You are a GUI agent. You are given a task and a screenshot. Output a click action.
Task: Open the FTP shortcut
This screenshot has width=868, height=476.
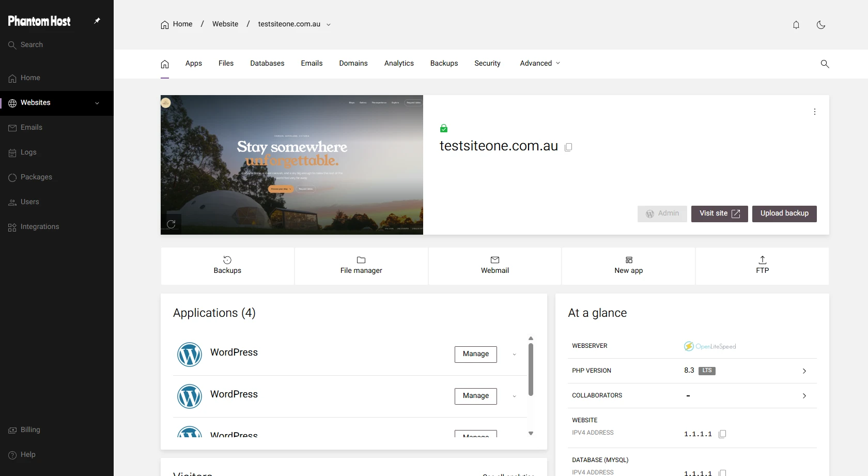(x=763, y=266)
